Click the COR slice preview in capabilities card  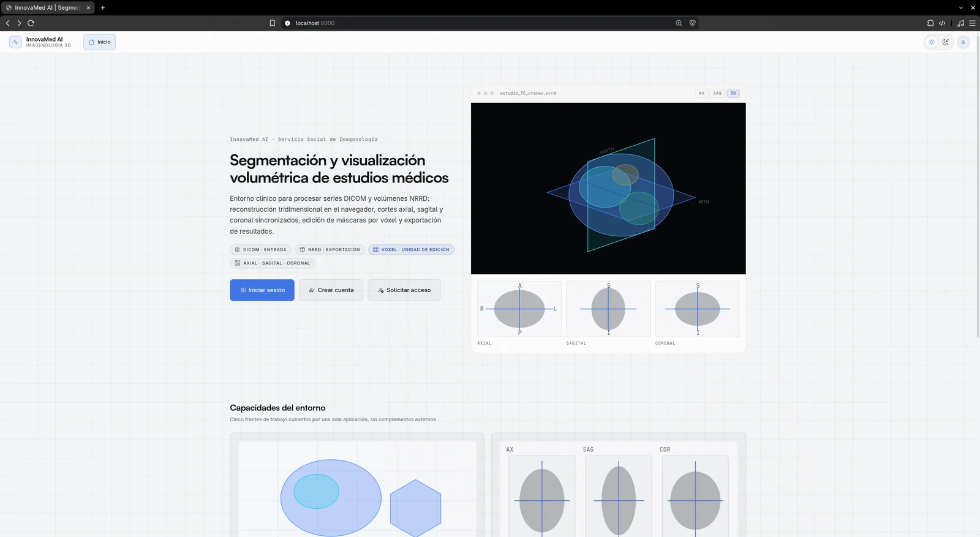695,496
